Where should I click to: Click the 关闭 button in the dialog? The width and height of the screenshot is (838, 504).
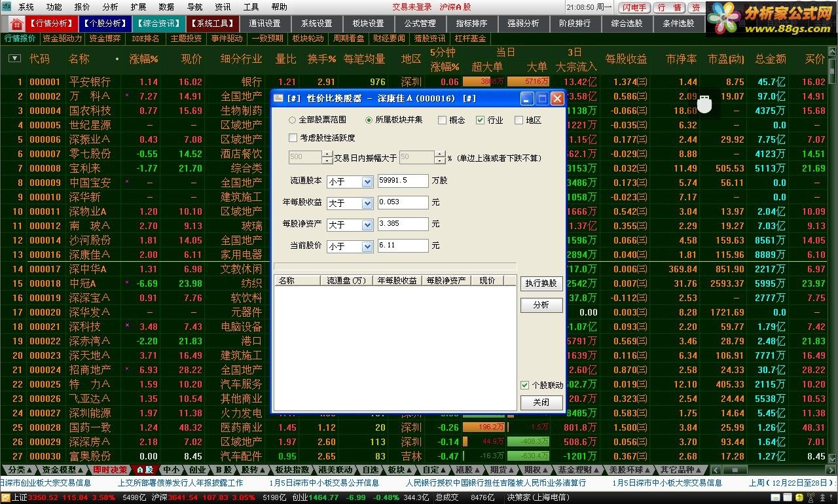(541, 403)
